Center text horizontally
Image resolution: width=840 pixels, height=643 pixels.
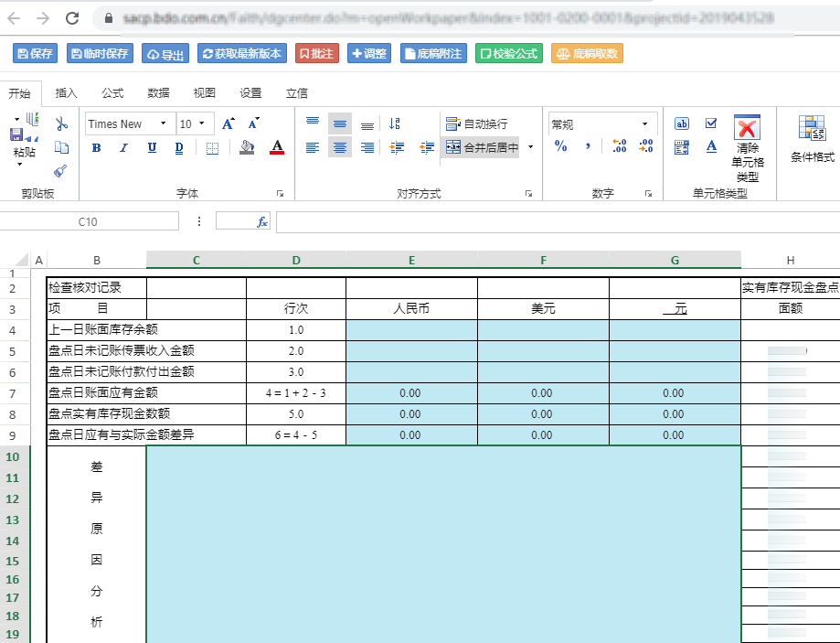340,147
